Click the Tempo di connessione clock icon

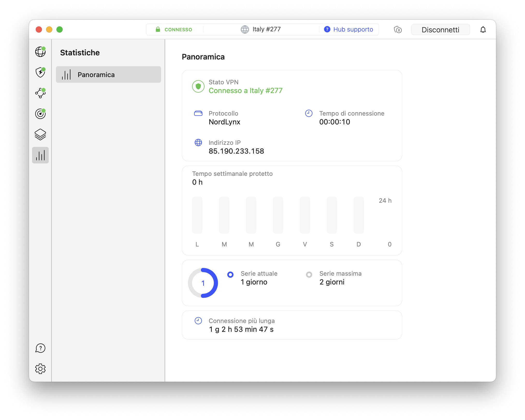[309, 113]
